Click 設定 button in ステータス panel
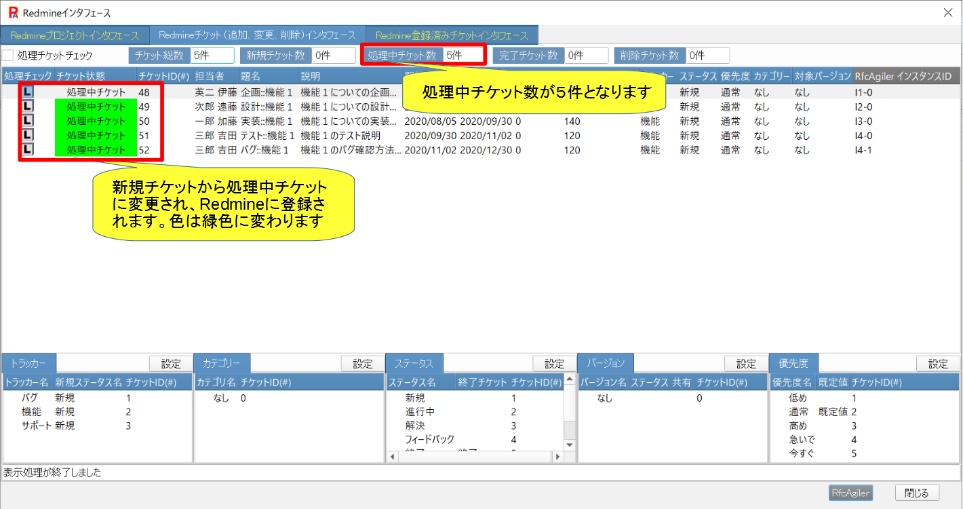 coord(554,364)
